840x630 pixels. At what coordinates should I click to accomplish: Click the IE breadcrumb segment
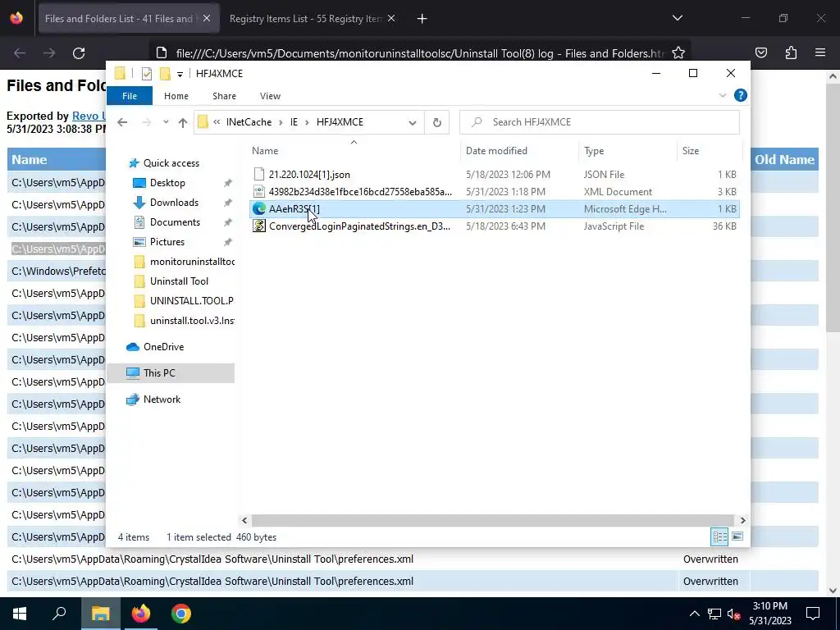[294, 122]
